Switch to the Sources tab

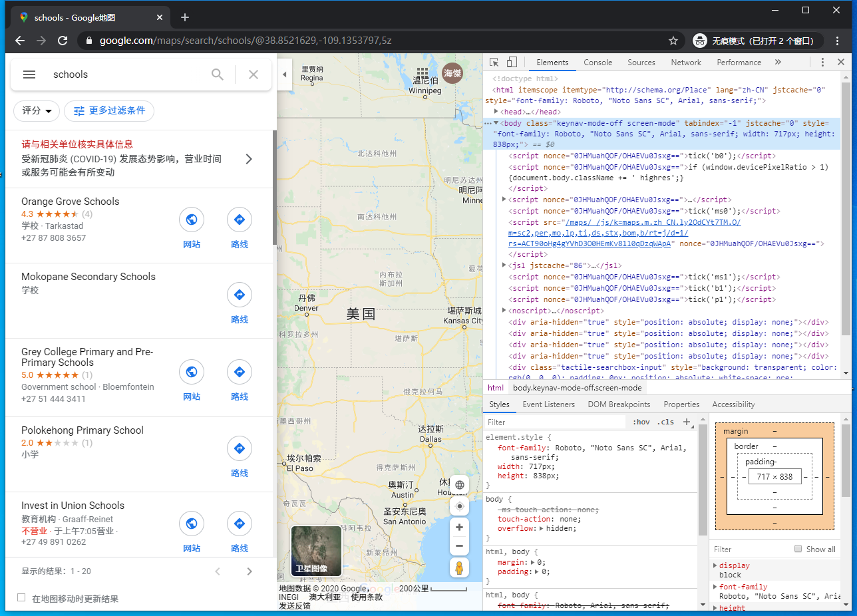tap(641, 63)
